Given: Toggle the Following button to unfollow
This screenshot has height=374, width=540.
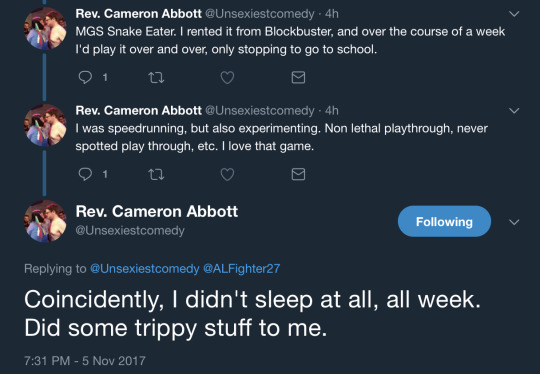Looking at the screenshot, I should [444, 221].
